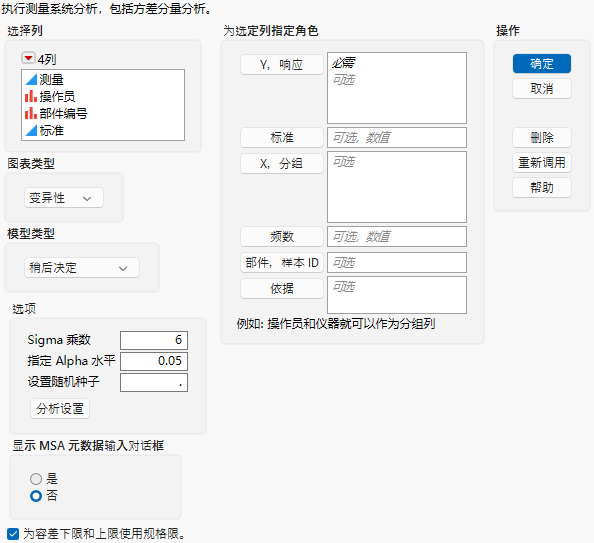Click the Sigma 乘数 input field
Viewport: 594px width, 543px height.
(154, 340)
